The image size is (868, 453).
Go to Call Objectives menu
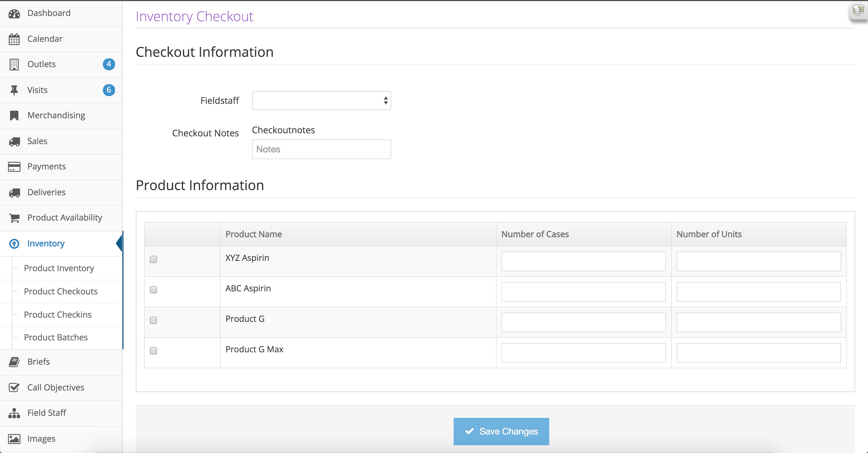pyautogui.click(x=56, y=388)
